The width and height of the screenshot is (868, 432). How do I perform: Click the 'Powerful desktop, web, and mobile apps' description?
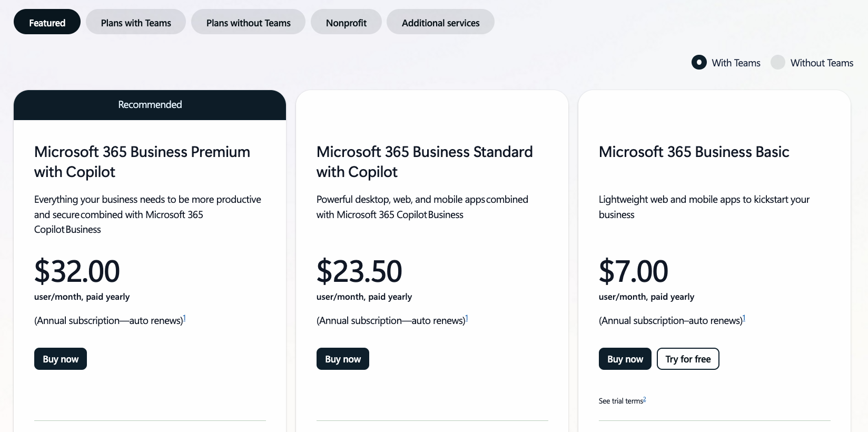[x=422, y=207]
